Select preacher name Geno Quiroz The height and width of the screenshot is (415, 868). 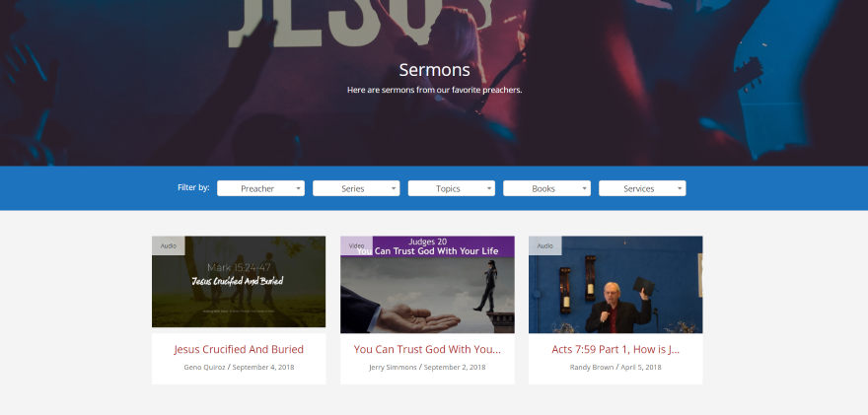204,367
